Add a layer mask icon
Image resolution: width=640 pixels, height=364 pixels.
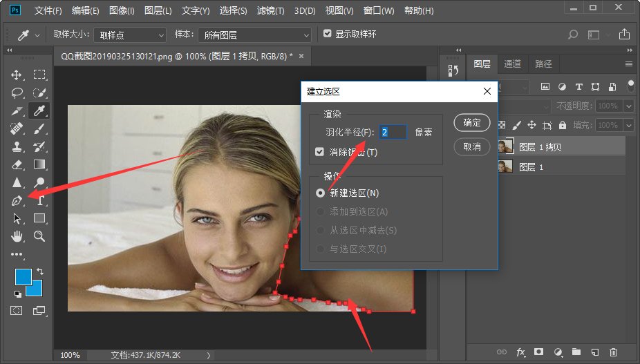click(x=539, y=352)
